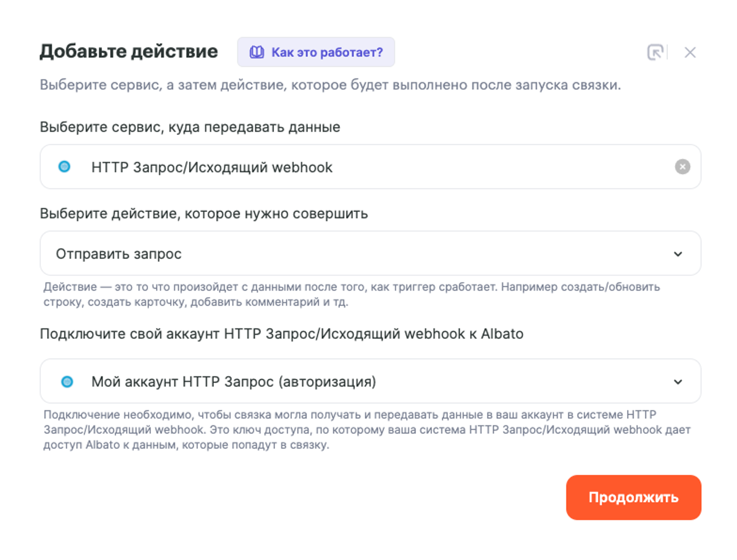The image size is (737, 560).
Task: Click the "Добавьте действие" dialog heading
Action: click(129, 51)
